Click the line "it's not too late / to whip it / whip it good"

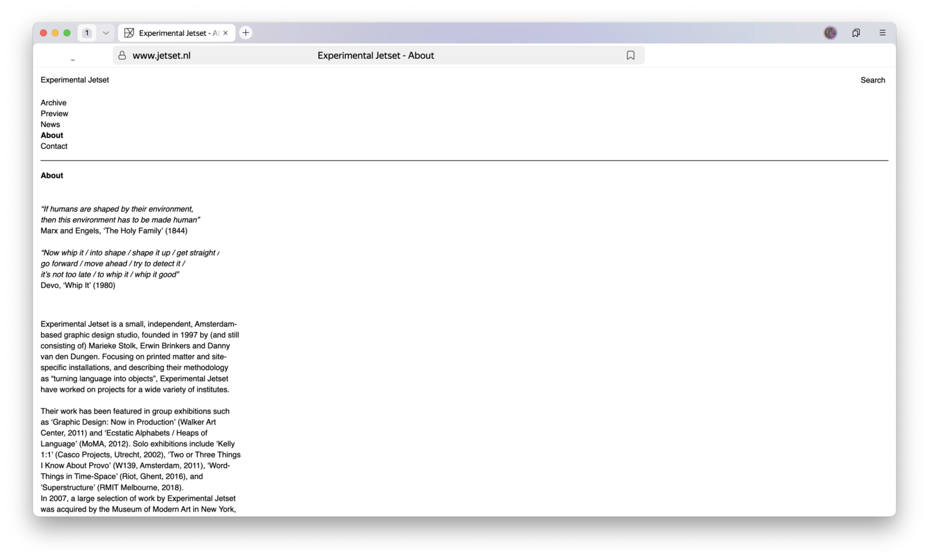[110, 274]
